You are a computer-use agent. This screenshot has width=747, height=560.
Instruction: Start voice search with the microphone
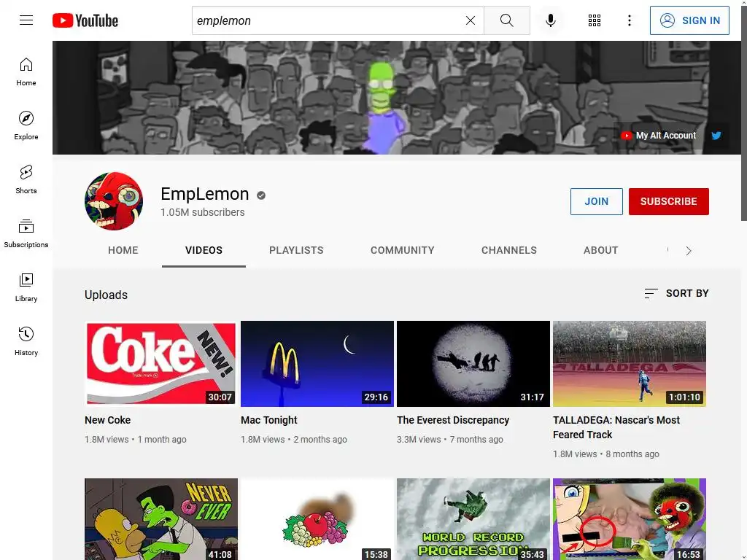550,20
